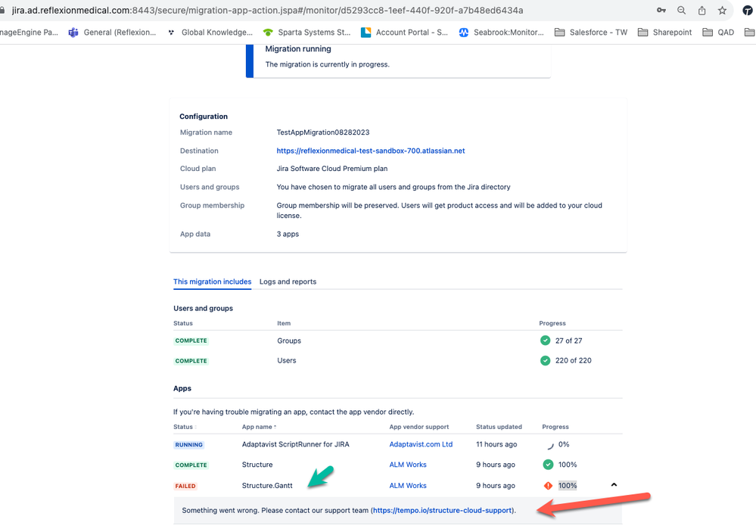Click the TestAppMigration08282023 migration name
The width and height of the screenshot is (756, 532).
323,132
